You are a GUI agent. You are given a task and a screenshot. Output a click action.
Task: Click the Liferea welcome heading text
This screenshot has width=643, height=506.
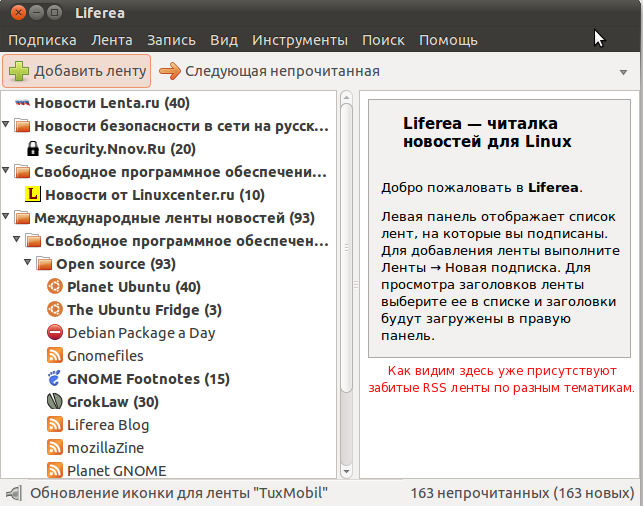pyautogui.click(x=487, y=132)
